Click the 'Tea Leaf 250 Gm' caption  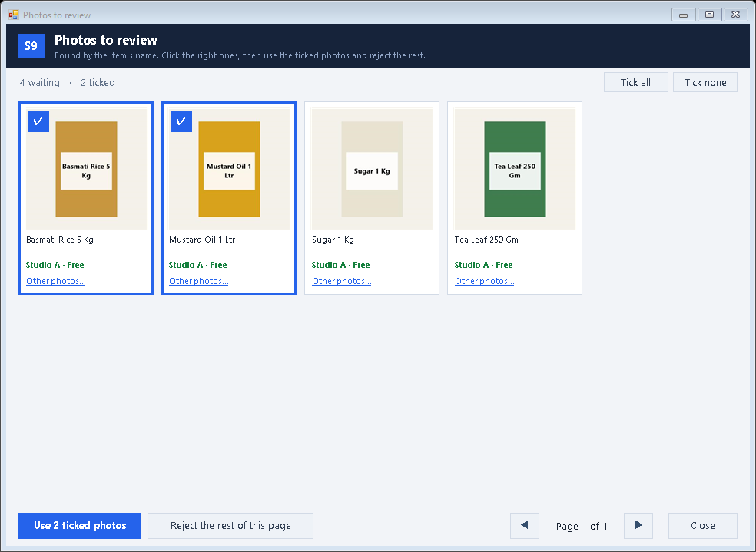pos(486,240)
